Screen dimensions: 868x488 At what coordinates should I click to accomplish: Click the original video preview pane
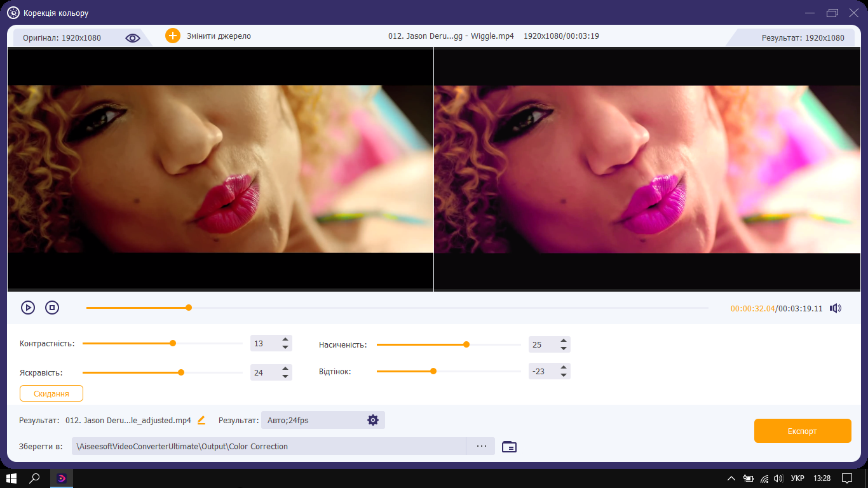tap(220, 170)
